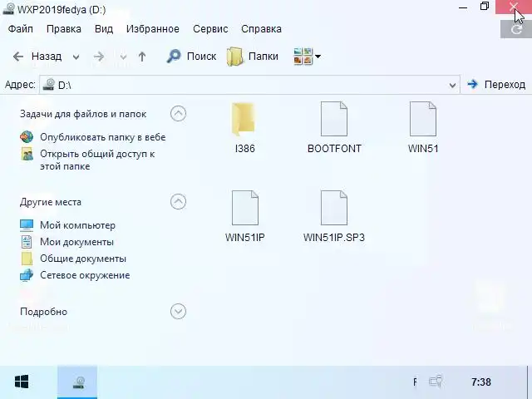Open the Сервис menu
The height and width of the screenshot is (399, 532).
210,29
